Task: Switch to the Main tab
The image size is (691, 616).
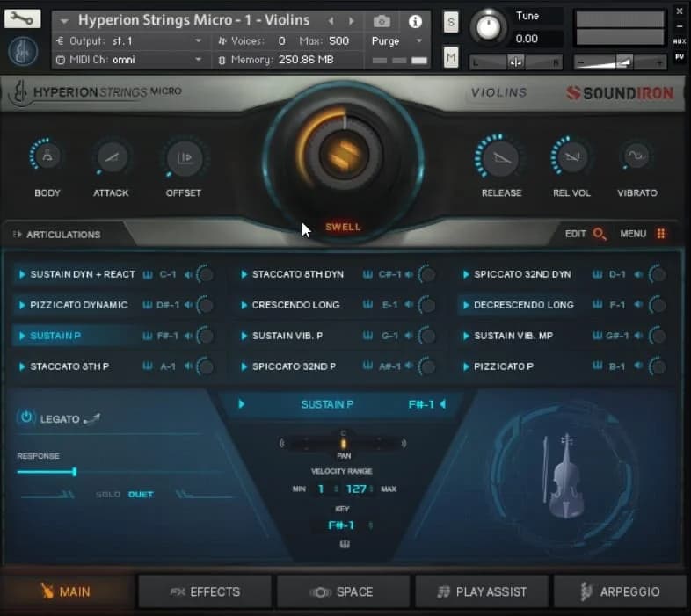Action: point(67,591)
